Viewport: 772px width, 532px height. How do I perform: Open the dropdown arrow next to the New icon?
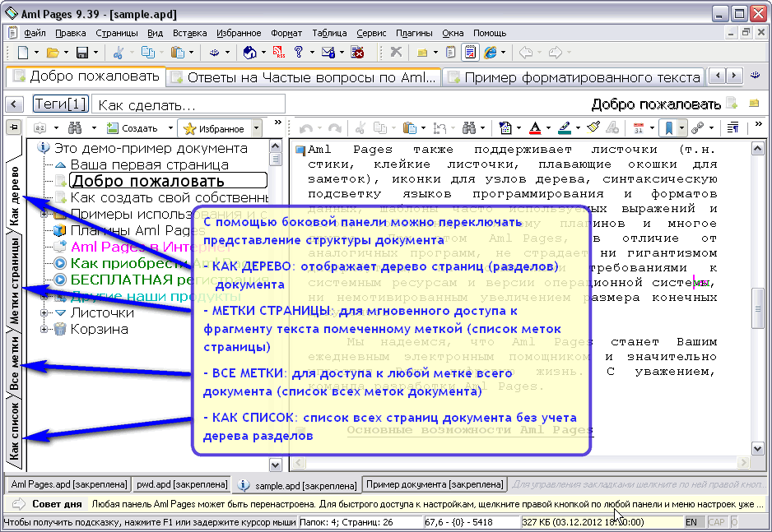pyautogui.click(x=36, y=52)
